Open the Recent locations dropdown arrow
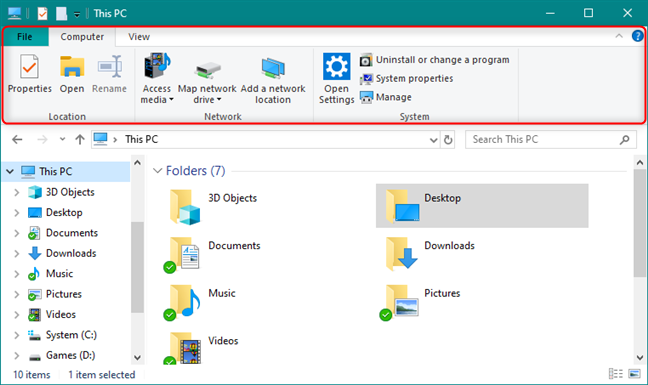 pos(62,140)
